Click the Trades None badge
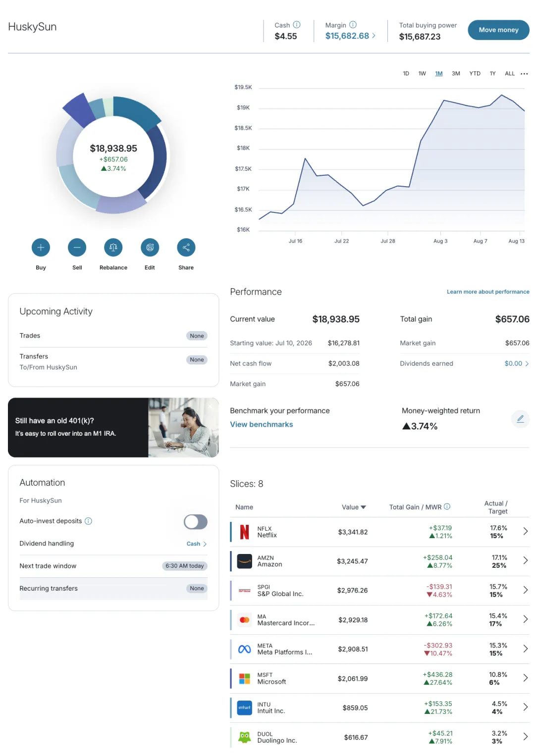This screenshot has height=756, width=535. click(197, 336)
